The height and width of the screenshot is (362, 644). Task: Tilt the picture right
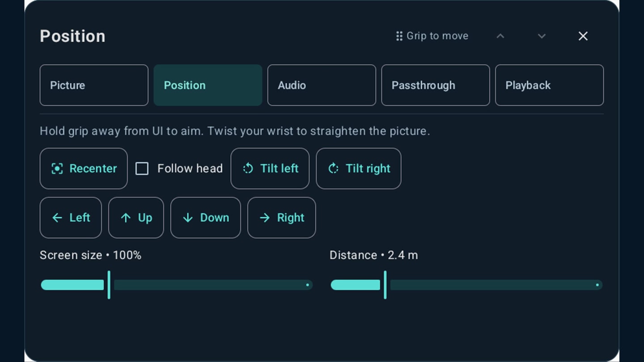pos(359,168)
